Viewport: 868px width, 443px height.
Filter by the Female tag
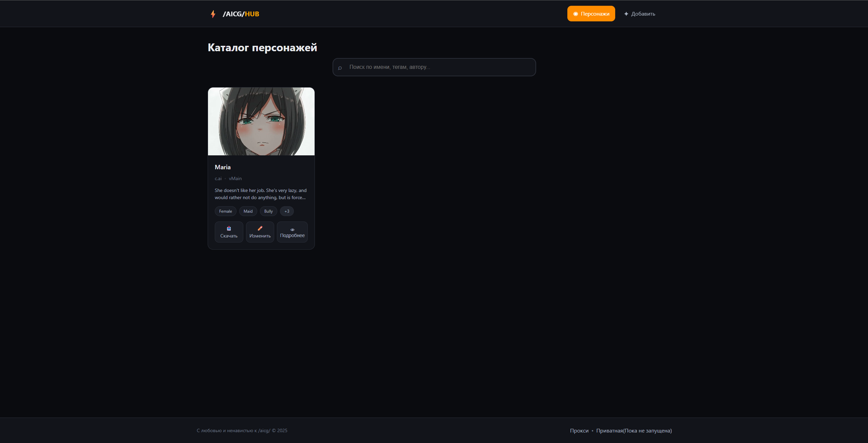pos(225,211)
